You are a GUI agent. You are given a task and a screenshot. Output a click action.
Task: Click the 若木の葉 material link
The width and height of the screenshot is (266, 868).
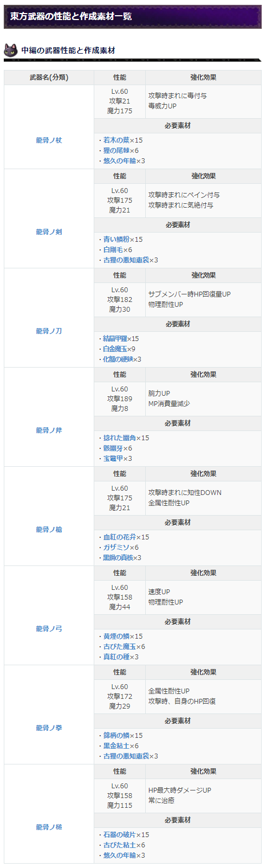coord(116,140)
